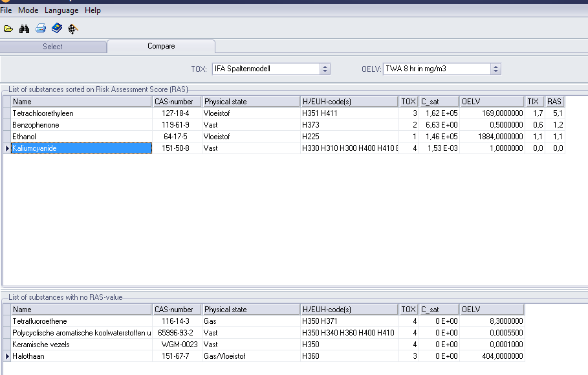Click row indicator arrow beside Kaliumcyanide

pyautogui.click(x=7, y=148)
